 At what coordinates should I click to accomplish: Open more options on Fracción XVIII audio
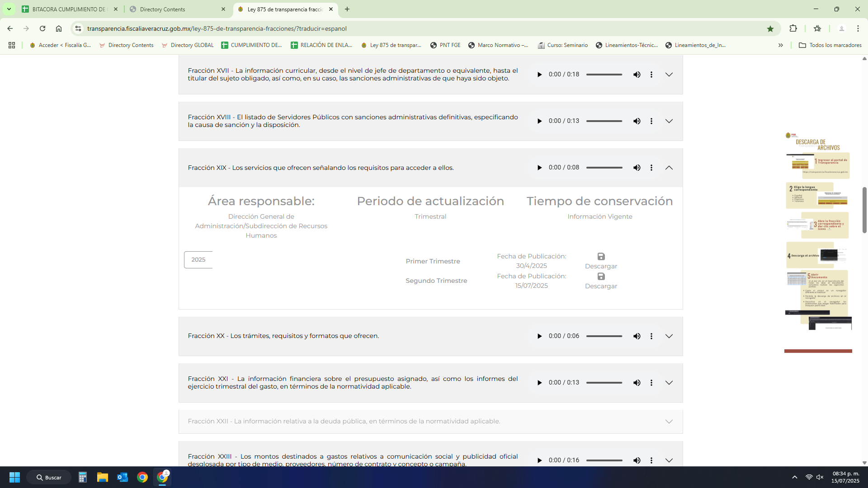[x=651, y=121]
